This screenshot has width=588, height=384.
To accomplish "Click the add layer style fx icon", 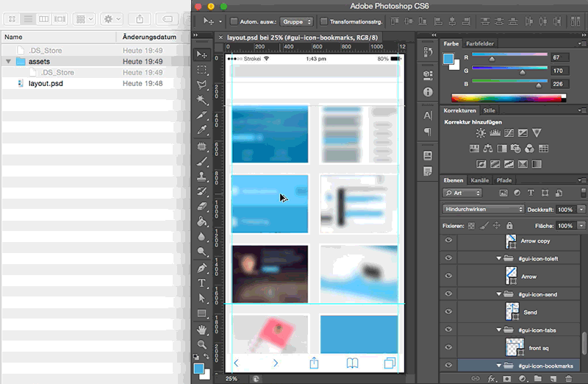I will (x=491, y=378).
